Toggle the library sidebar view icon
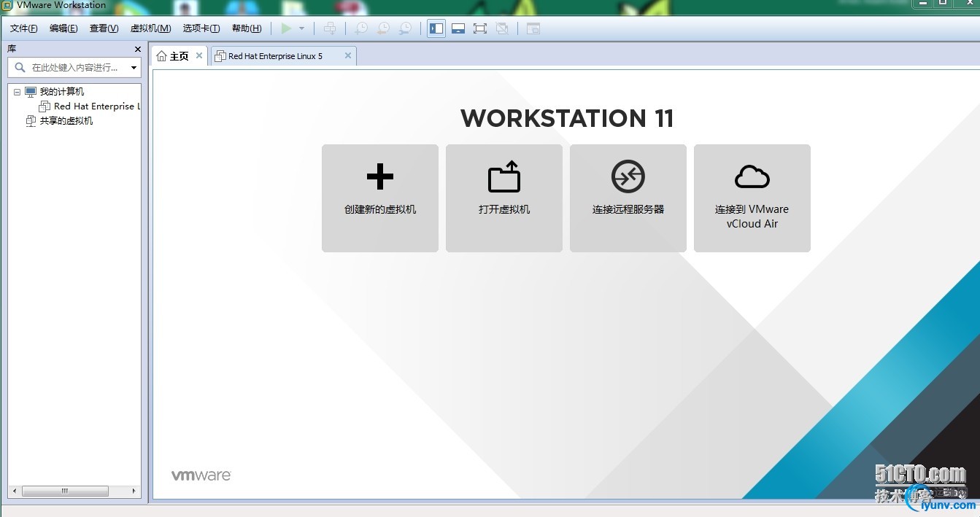This screenshot has width=980, height=517. 436,28
